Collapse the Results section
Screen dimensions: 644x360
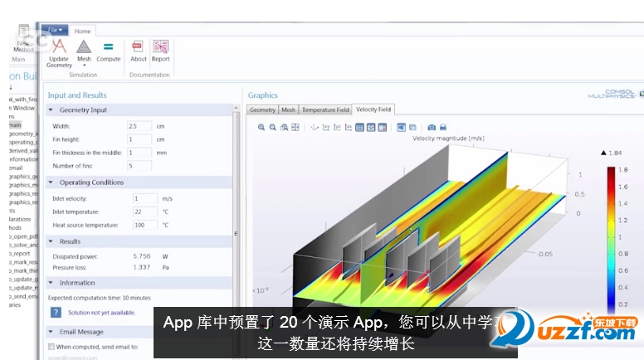51,241
